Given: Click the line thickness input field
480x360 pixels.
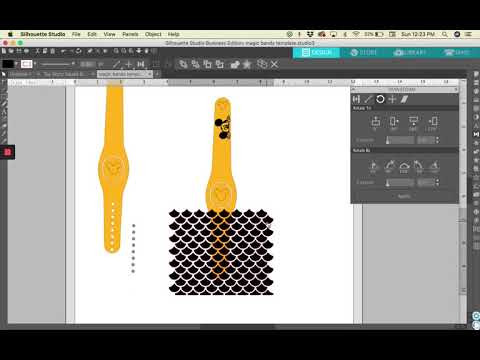Looking at the screenshot, I should (87, 64).
